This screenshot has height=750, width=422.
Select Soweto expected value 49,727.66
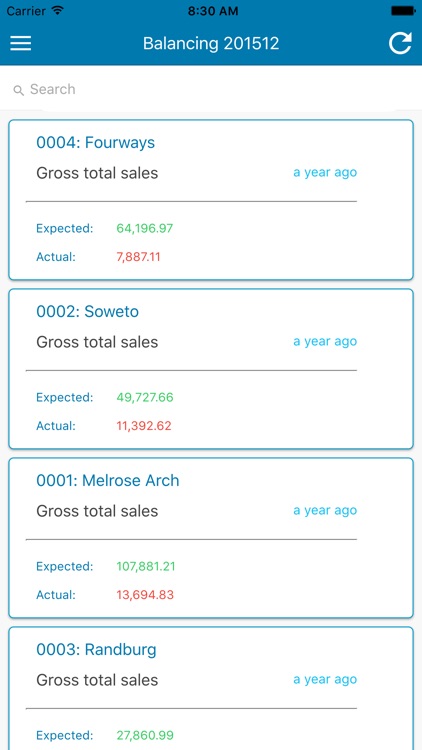click(x=145, y=397)
